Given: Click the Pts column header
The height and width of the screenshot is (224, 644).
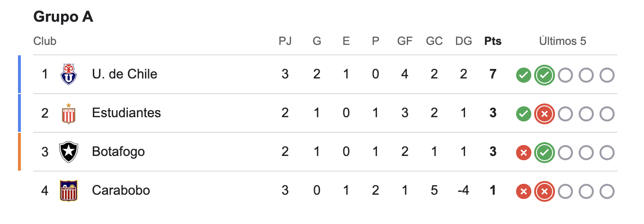Looking at the screenshot, I should 493,42.
